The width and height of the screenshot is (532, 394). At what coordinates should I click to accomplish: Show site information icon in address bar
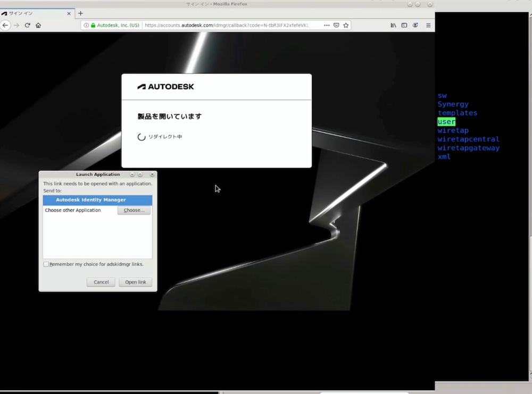[86, 25]
